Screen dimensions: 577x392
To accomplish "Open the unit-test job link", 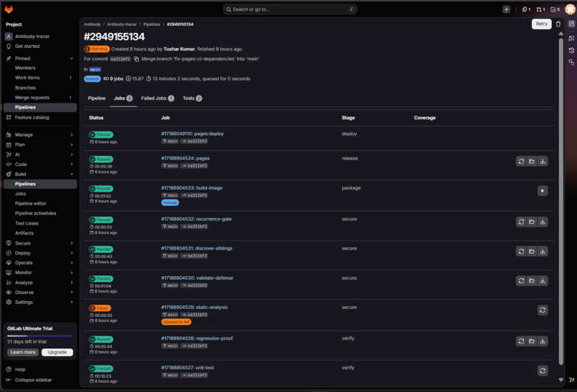I will (x=188, y=368).
